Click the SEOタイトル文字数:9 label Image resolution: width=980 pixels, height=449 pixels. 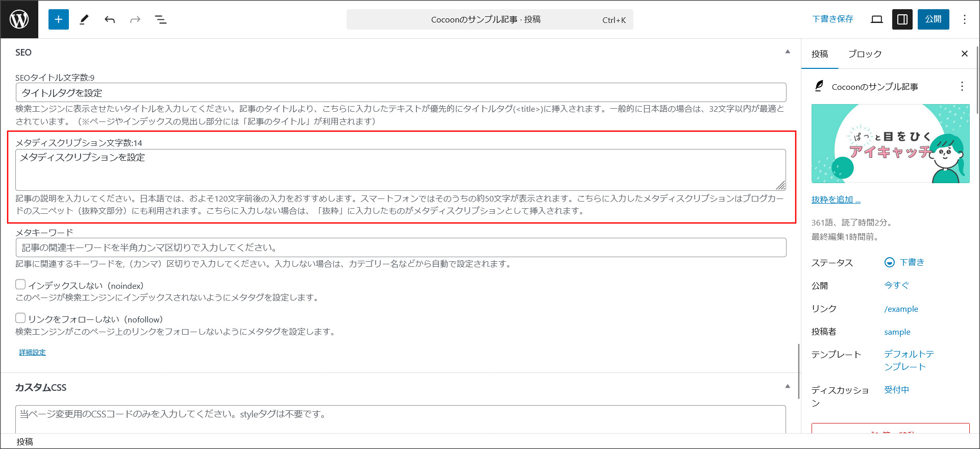(55, 78)
